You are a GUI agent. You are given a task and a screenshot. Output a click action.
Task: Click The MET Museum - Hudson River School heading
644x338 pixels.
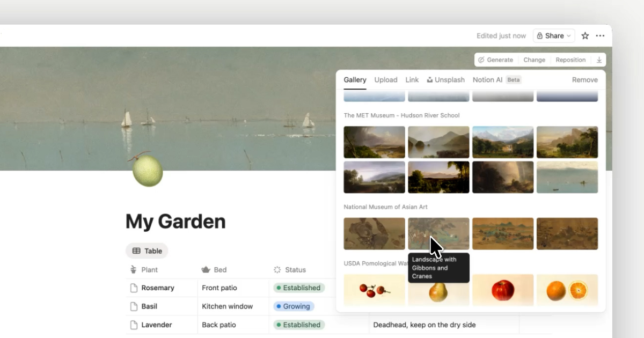[402, 115]
